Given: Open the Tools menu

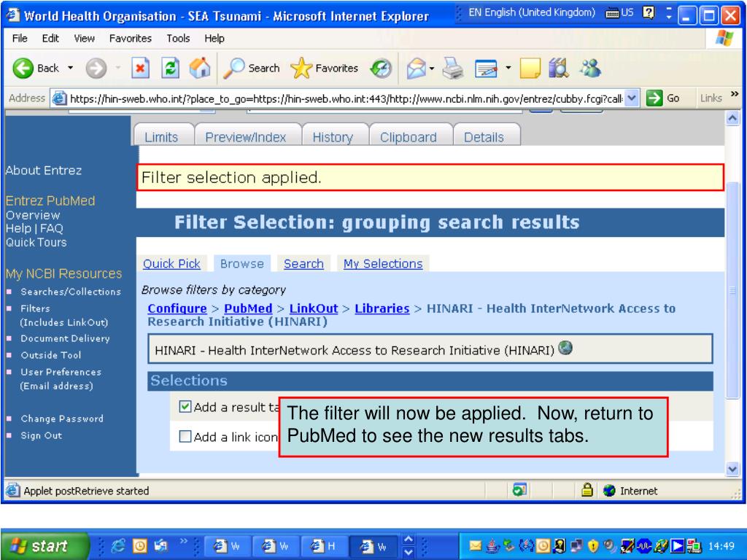Looking at the screenshot, I should tap(178, 38).
